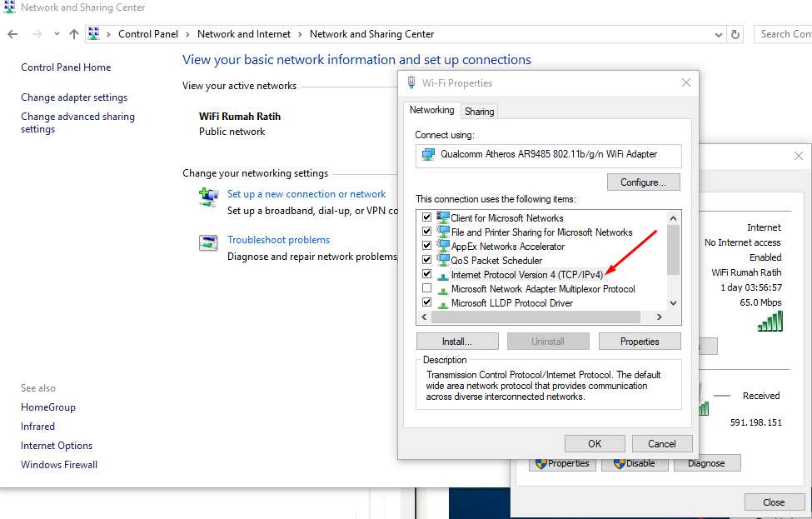This screenshot has height=519, width=812.
Task: Click the Wi-Fi Properties title icon
Action: pos(411,82)
